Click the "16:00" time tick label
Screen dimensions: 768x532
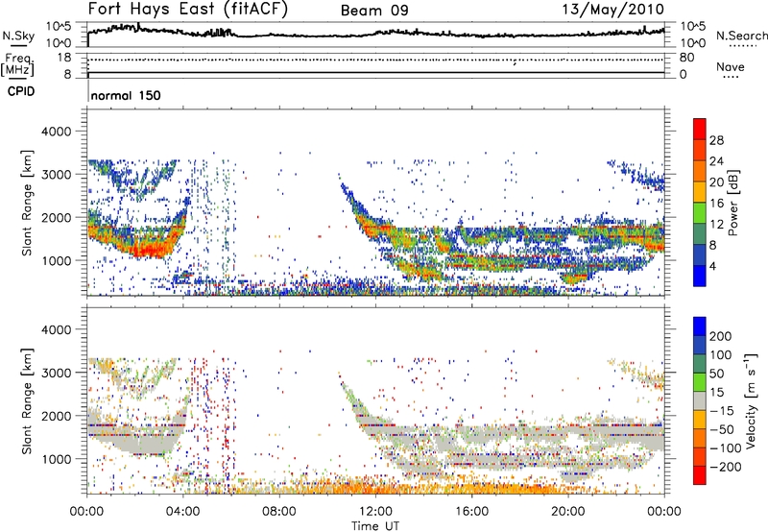(471, 512)
